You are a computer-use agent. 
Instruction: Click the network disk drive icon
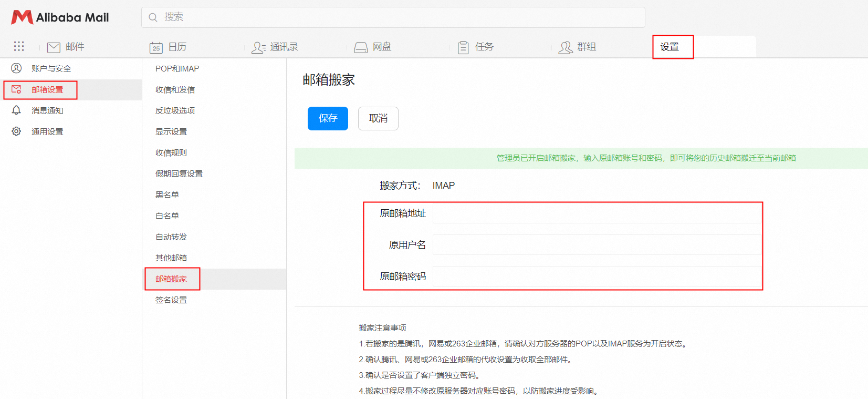(x=361, y=47)
